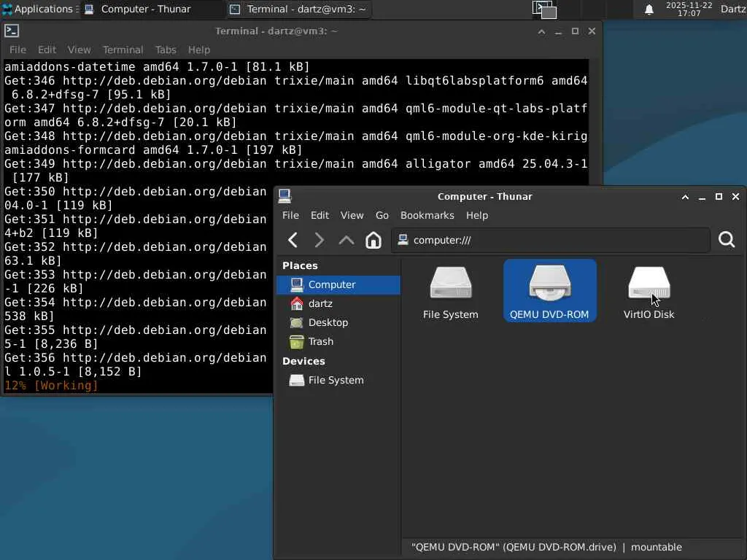Maximize the Terminal window

coord(575,31)
